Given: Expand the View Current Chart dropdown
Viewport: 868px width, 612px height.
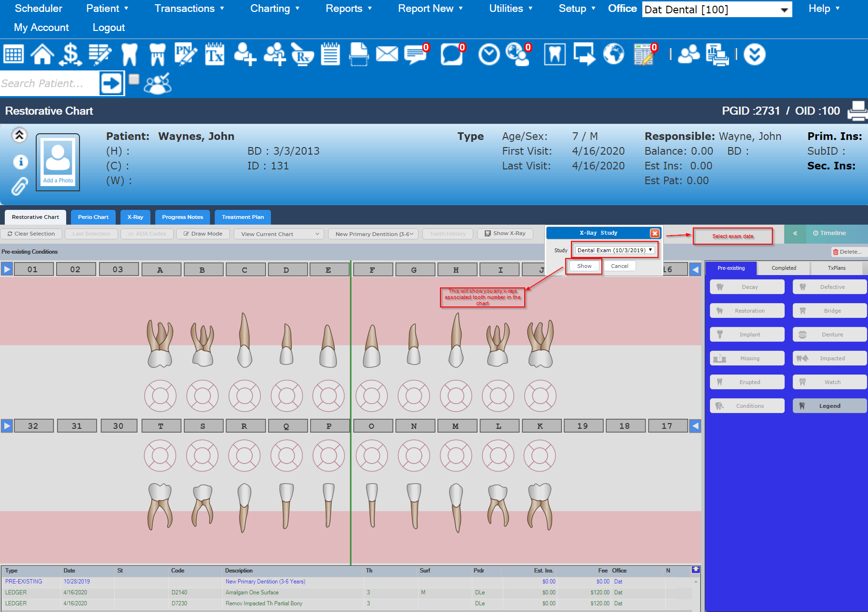Looking at the screenshot, I should (279, 234).
